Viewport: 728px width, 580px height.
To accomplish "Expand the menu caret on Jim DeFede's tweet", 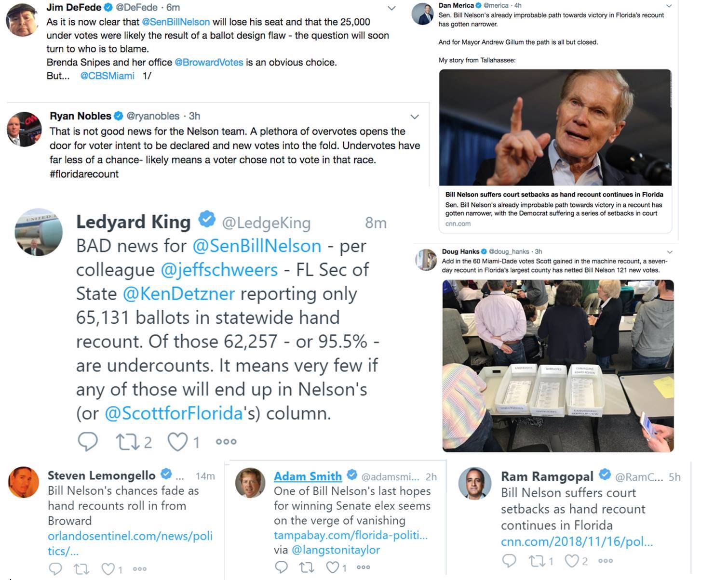I will coord(392,8).
